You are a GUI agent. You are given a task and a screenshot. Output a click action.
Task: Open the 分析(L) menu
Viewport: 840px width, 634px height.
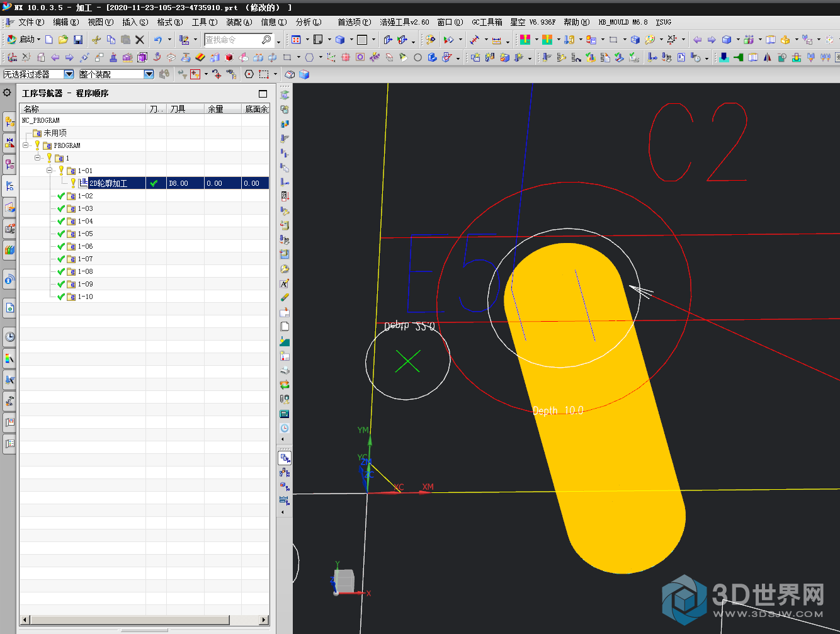(309, 22)
